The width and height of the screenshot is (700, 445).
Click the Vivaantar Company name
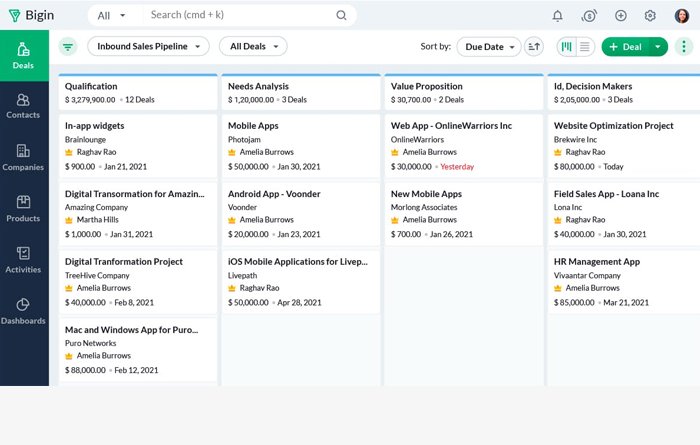(587, 276)
